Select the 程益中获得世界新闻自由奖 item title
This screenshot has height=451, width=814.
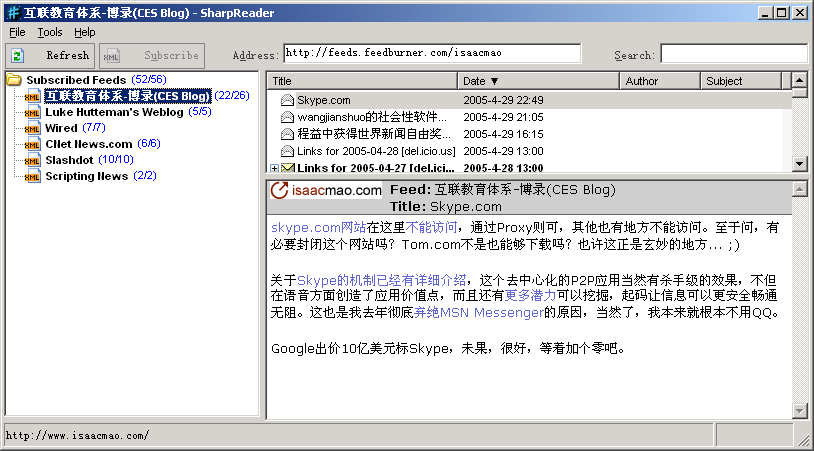[x=374, y=134]
